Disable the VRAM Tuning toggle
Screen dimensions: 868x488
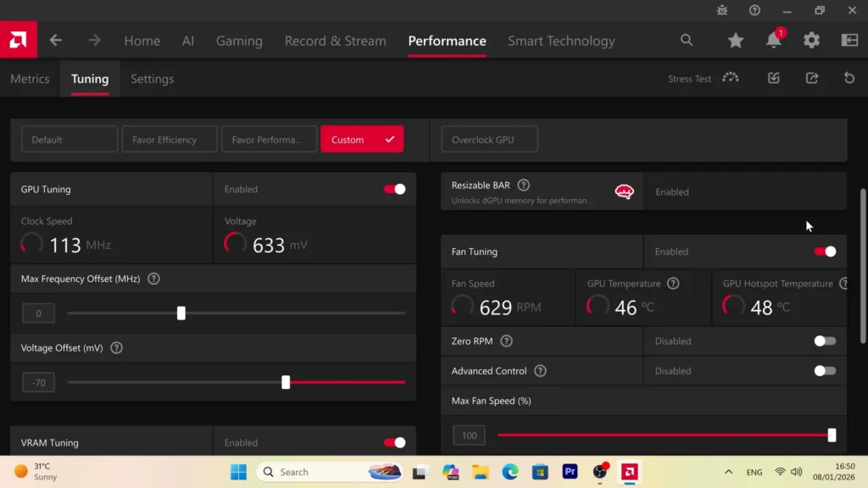click(x=395, y=442)
